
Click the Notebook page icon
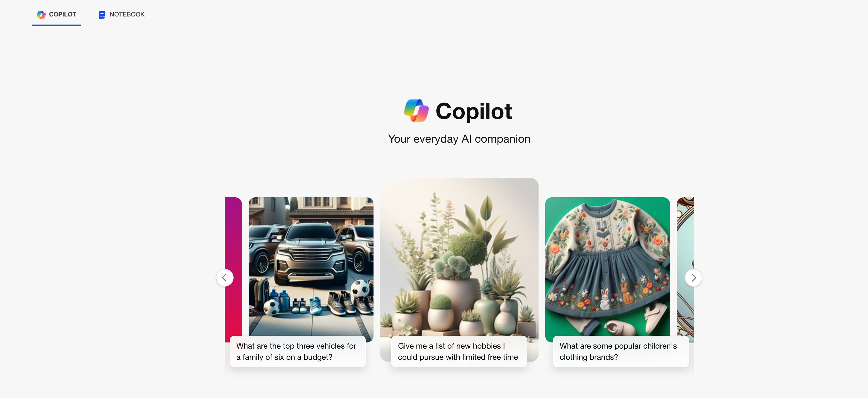point(102,15)
